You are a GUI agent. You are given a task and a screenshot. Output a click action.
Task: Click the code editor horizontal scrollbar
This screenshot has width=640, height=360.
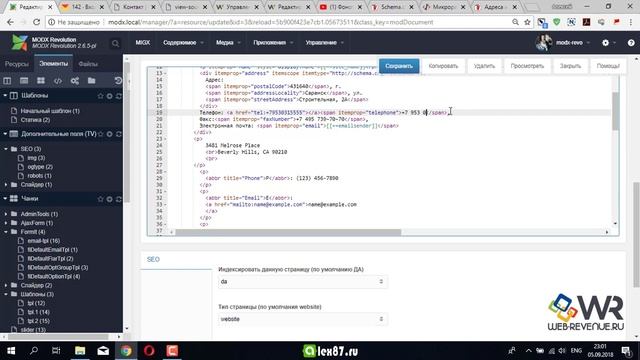[x=288, y=232]
